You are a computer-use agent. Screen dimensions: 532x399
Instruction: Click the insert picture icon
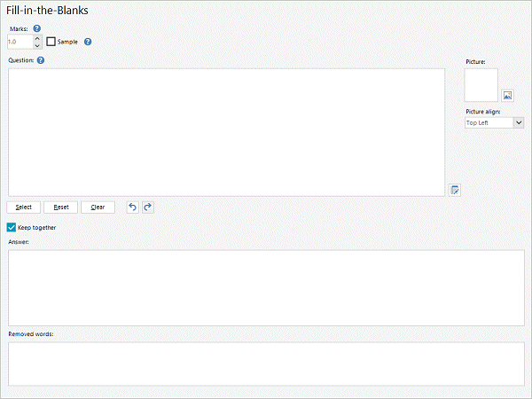pos(507,96)
